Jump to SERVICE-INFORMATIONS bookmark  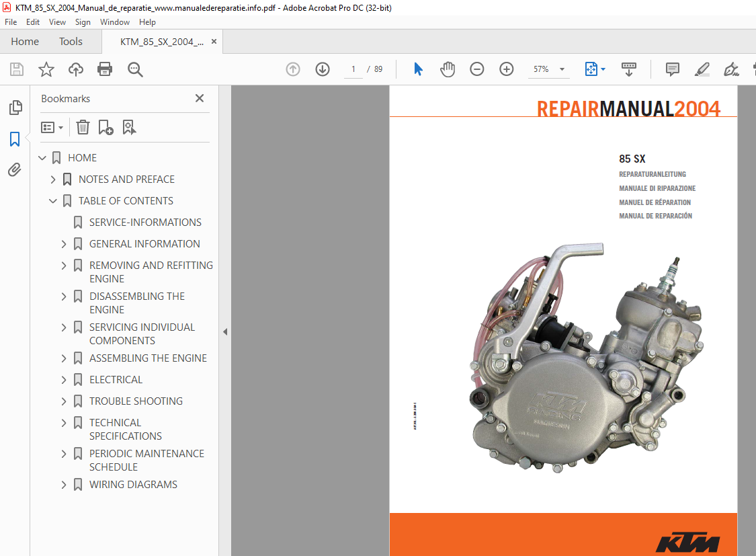[x=145, y=223]
